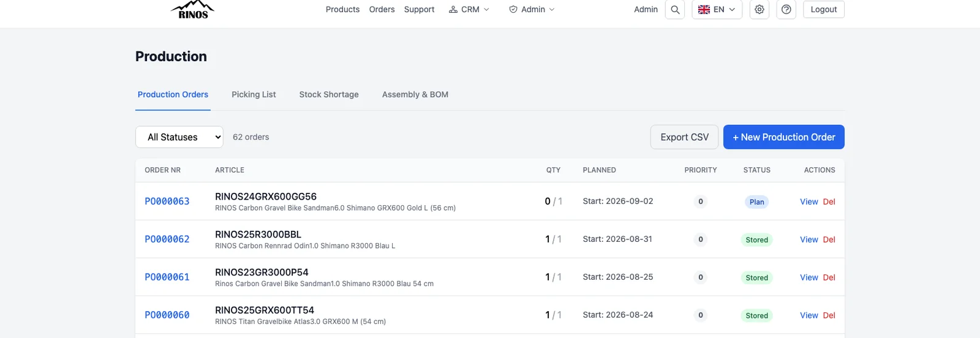Click the Sandman6.0 Gold L description text
The width and height of the screenshot is (980, 338).
pos(335,208)
